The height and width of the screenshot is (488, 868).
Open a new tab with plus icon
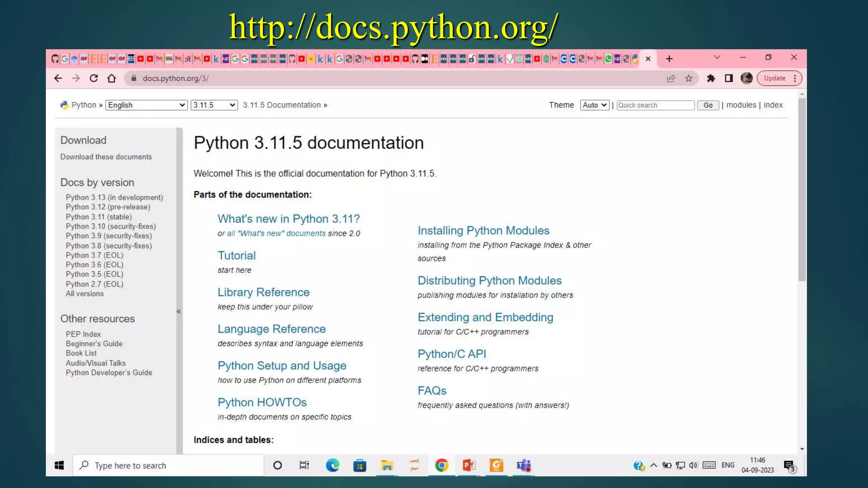[669, 59]
